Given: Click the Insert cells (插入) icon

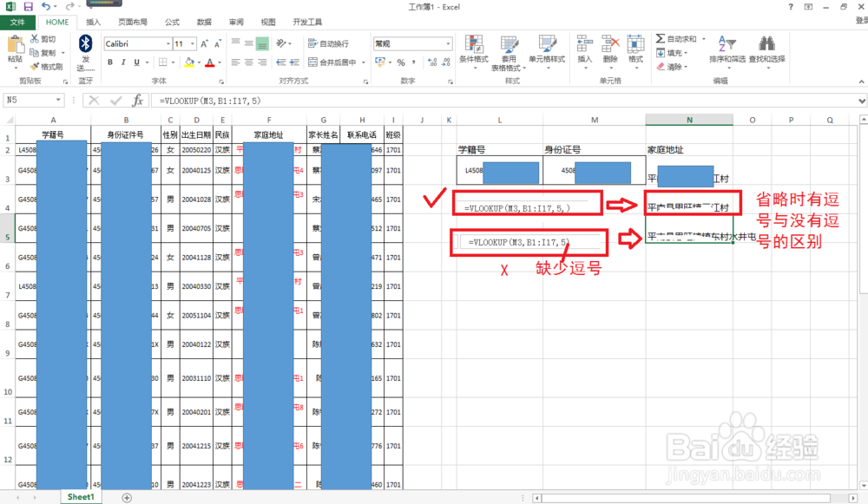Looking at the screenshot, I should point(584,43).
